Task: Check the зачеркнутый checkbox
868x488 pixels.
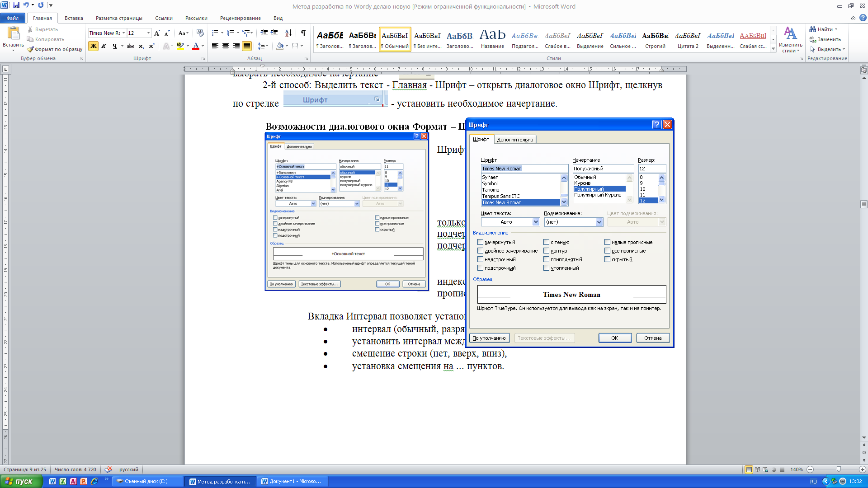Action: (x=481, y=242)
